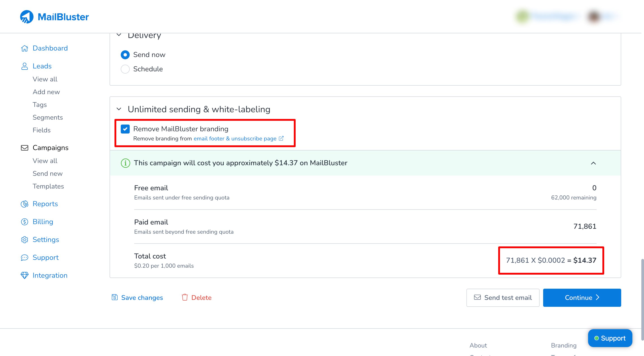Screen dimensions: 644x356
Task: Click the Billing dollar icon
Action: click(x=25, y=222)
